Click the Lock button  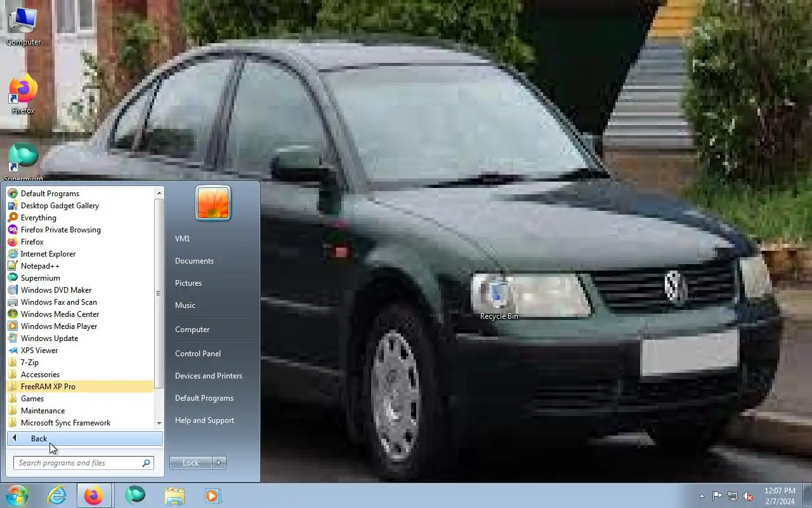pyautogui.click(x=190, y=463)
